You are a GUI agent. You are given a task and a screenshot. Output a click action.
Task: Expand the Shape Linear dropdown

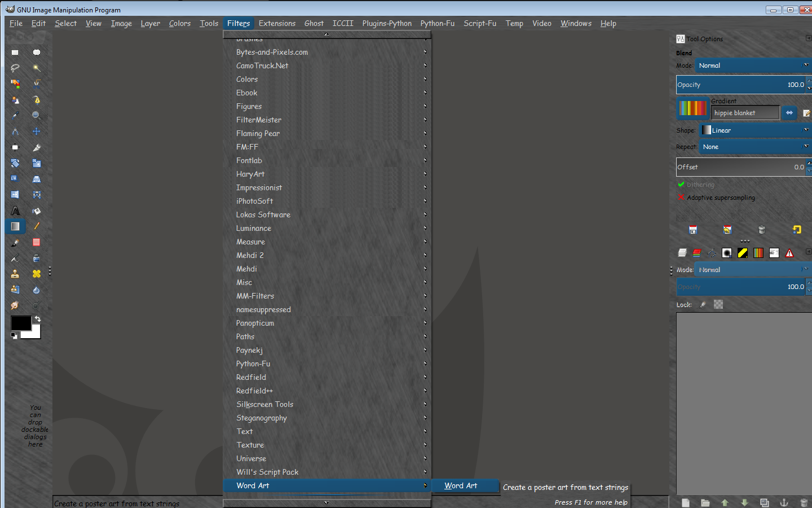754,130
